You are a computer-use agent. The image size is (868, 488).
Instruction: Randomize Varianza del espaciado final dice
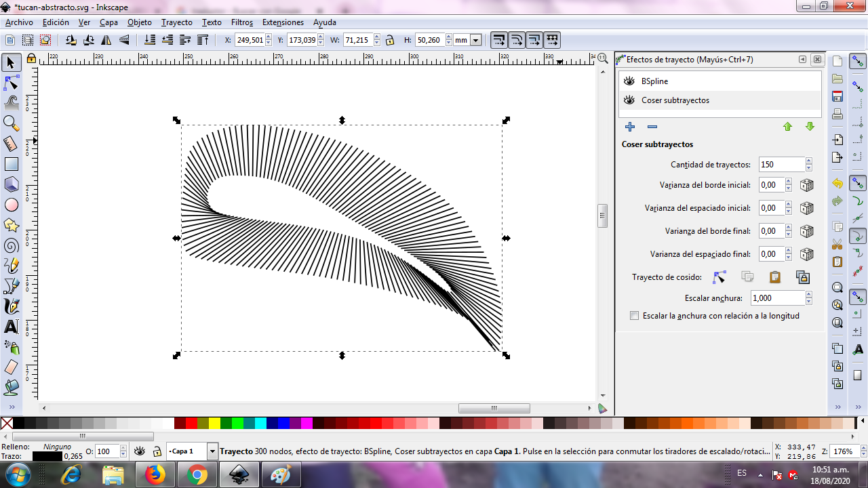[x=806, y=254]
